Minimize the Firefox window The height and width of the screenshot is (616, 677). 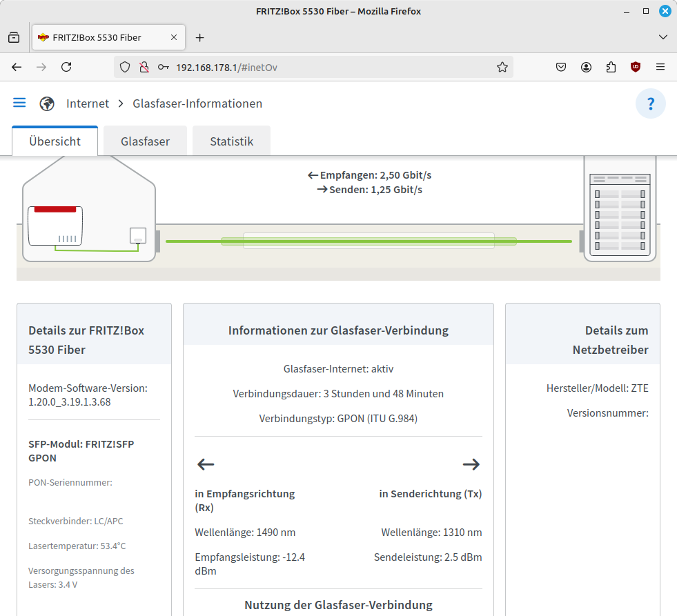[x=627, y=12]
